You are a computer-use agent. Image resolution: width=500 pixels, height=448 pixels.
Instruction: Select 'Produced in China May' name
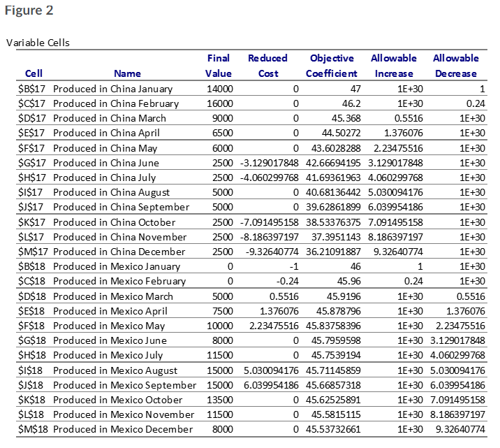[x=105, y=148]
